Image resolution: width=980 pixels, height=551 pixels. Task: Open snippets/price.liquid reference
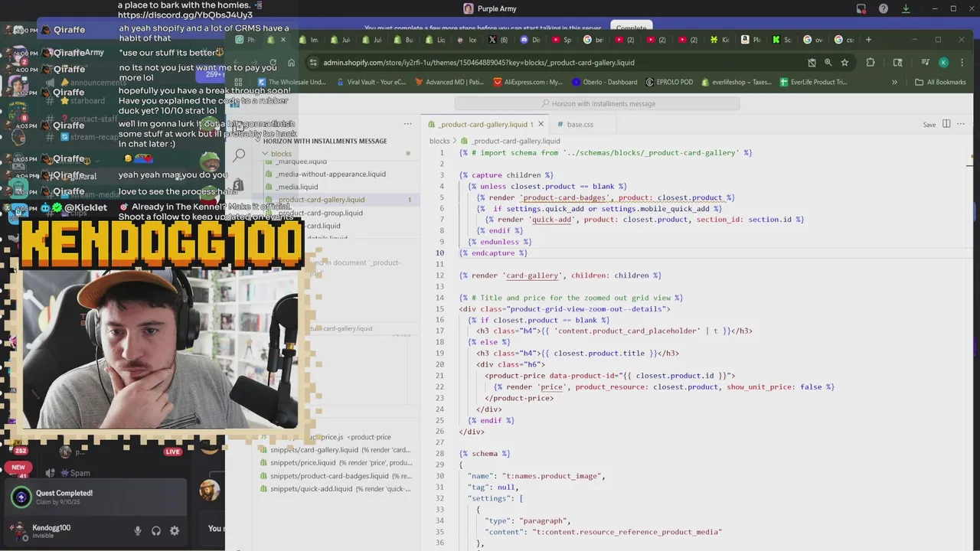(337, 463)
